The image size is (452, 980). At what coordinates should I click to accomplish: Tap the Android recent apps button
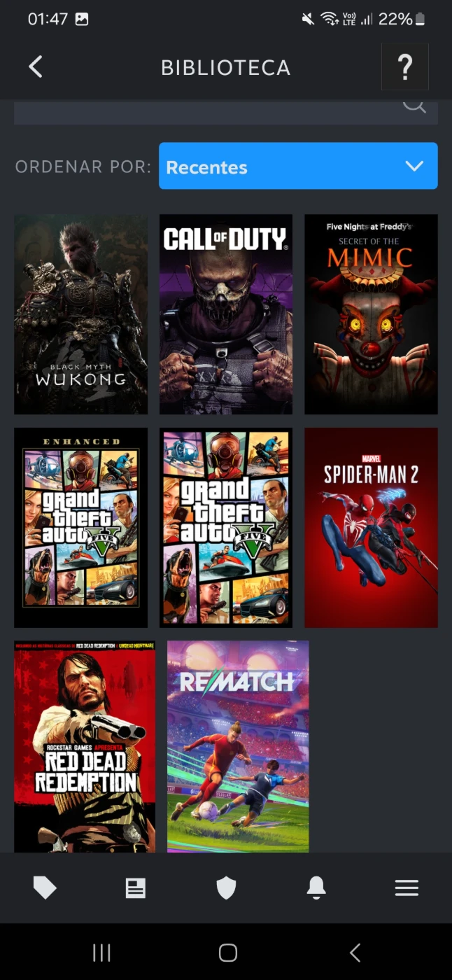coord(102,953)
